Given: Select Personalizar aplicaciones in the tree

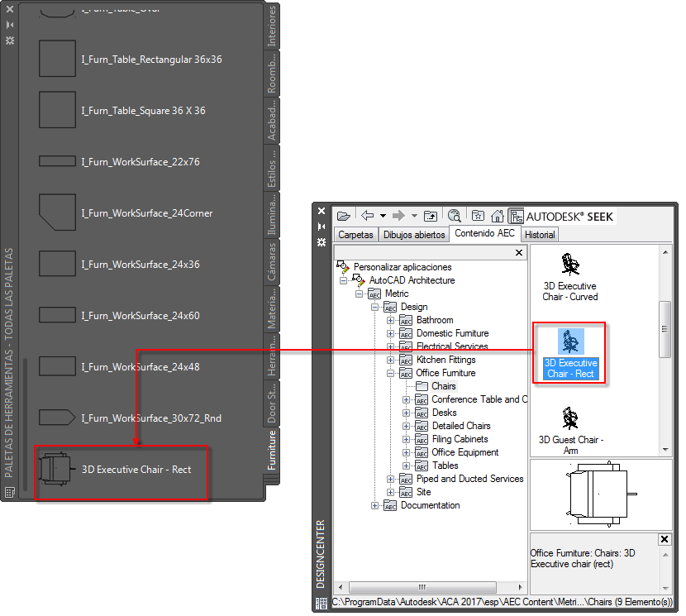Looking at the screenshot, I should point(403,266).
